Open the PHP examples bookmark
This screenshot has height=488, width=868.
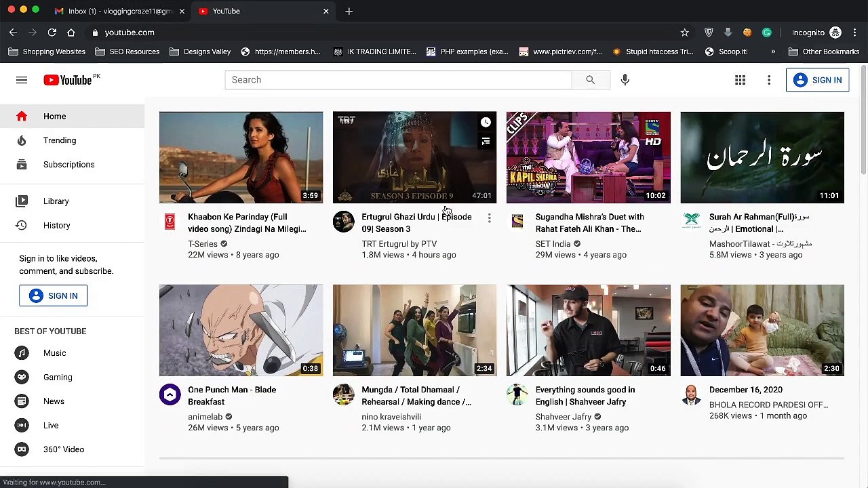[467, 52]
